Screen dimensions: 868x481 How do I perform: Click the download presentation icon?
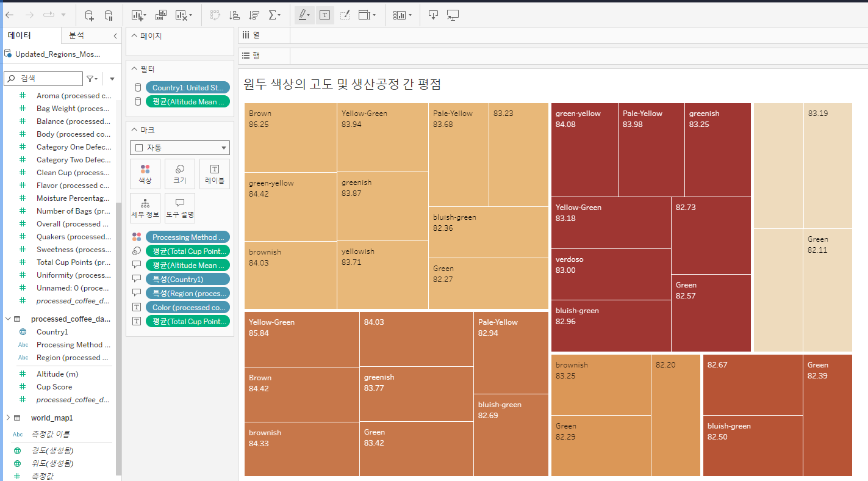click(433, 15)
